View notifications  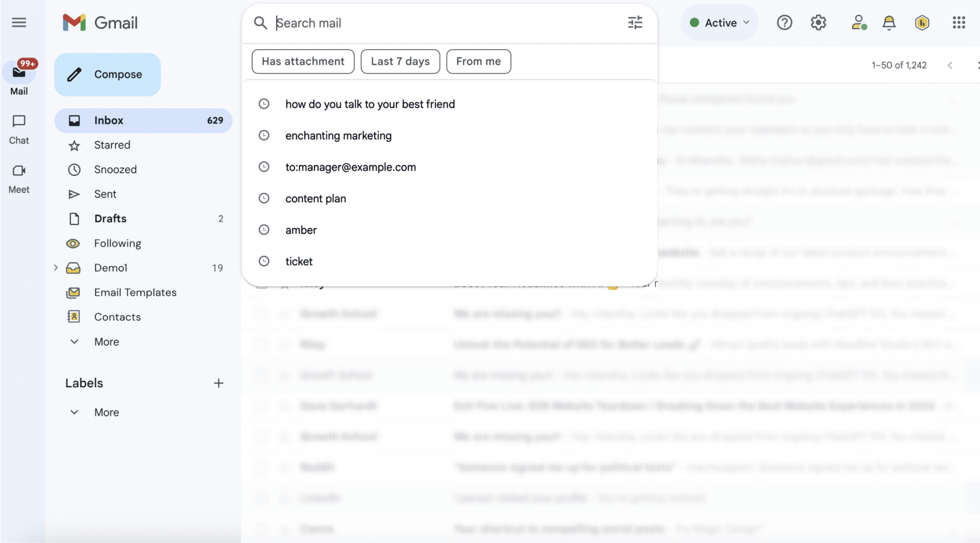click(889, 22)
